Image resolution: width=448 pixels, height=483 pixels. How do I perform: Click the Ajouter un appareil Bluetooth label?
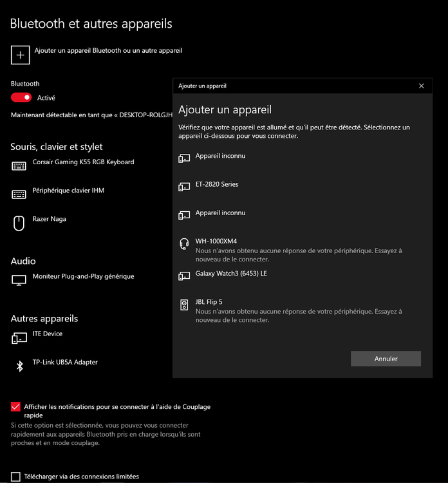108,50
